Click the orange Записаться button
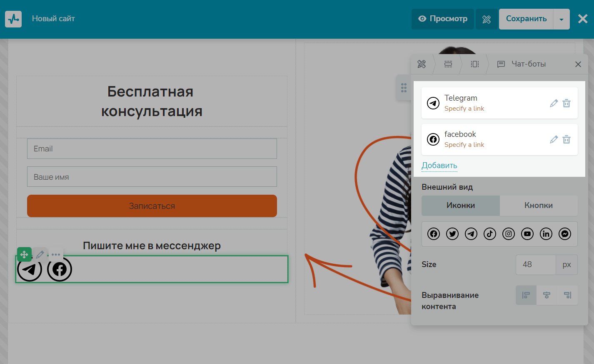The width and height of the screenshot is (594, 364). [152, 206]
